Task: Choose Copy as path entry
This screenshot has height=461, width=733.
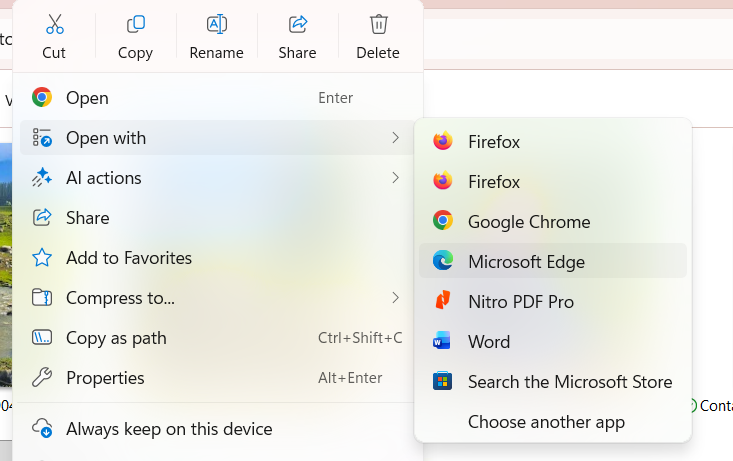Action: click(217, 338)
